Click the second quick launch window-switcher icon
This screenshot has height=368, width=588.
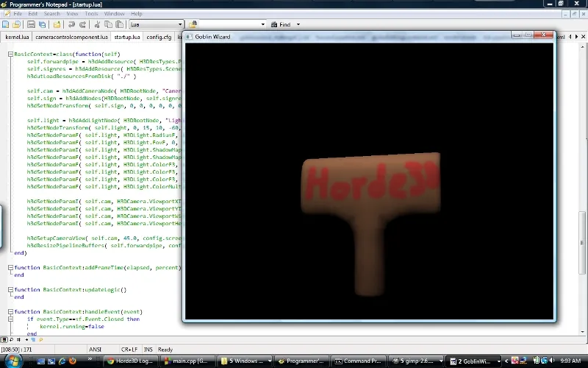(x=51, y=361)
